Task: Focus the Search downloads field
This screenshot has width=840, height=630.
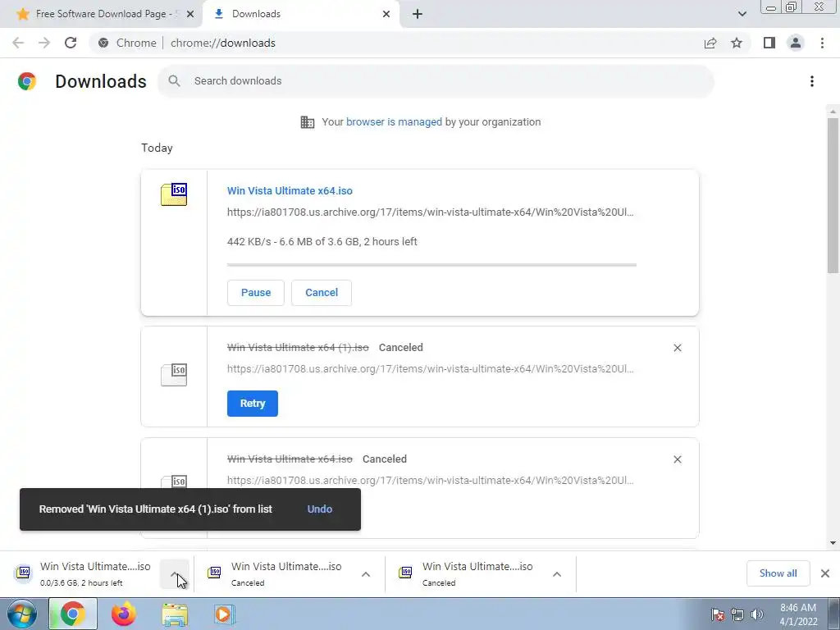Action: tap(436, 81)
